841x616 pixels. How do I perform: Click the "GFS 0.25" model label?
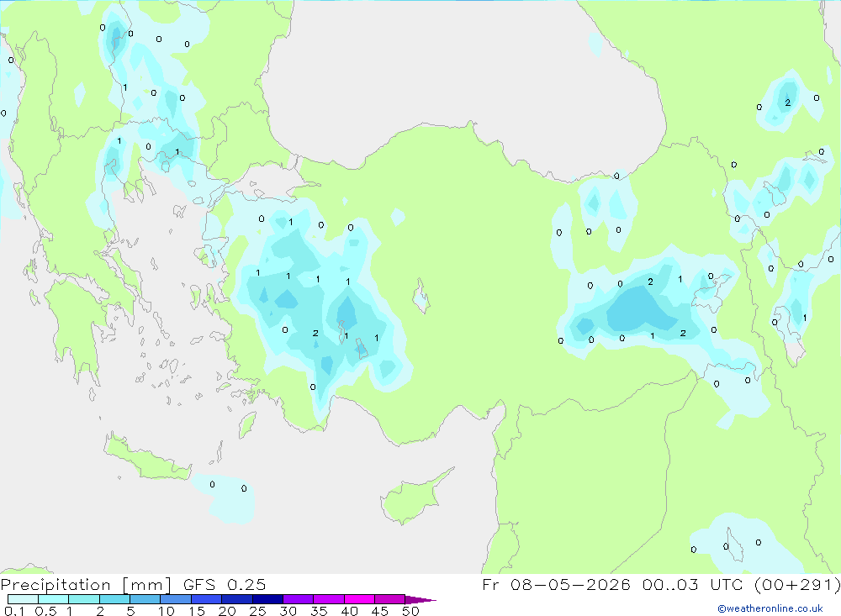pos(225,584)
